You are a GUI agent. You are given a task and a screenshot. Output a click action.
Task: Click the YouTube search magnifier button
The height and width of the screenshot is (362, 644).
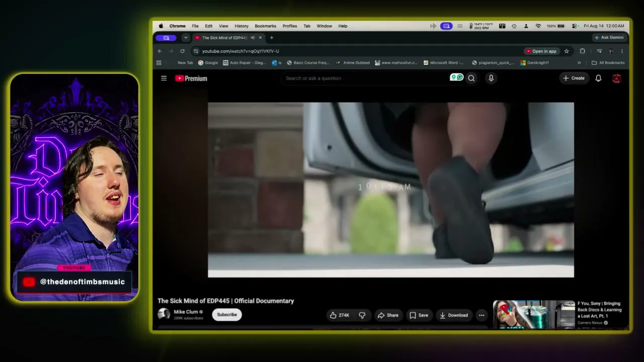pos(471,78)
